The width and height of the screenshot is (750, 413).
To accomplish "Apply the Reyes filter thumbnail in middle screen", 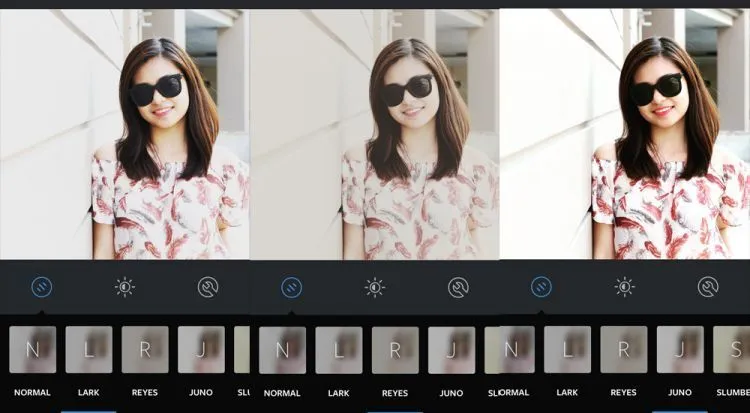I will [395, 350].
